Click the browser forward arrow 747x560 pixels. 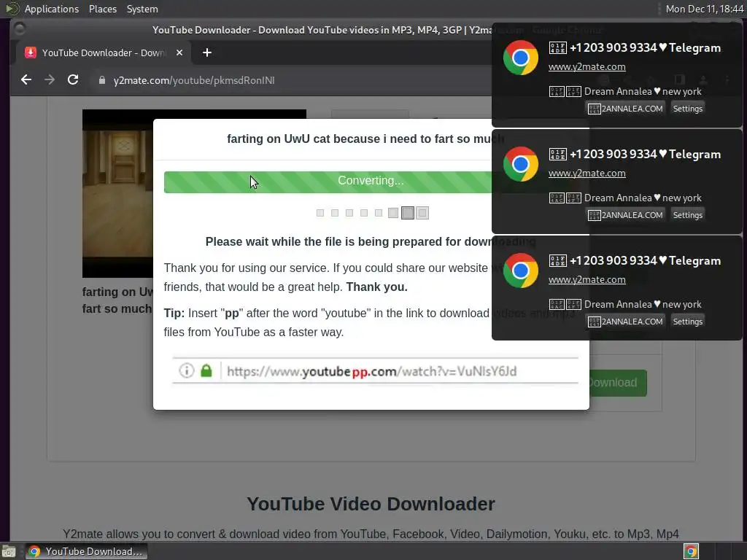point(50,80)
